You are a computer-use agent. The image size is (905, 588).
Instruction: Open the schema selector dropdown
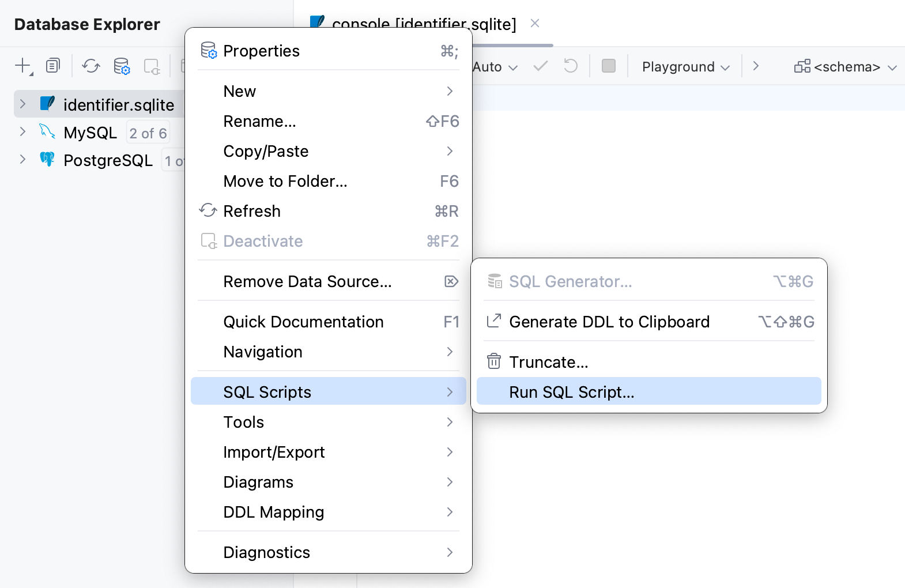pos(845,67)
